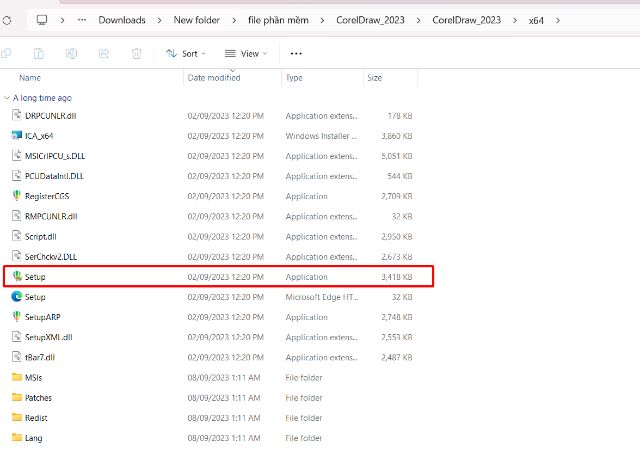Sort by the Date modified column header
This screenshot has width=640, height=466.
[213, 77]
